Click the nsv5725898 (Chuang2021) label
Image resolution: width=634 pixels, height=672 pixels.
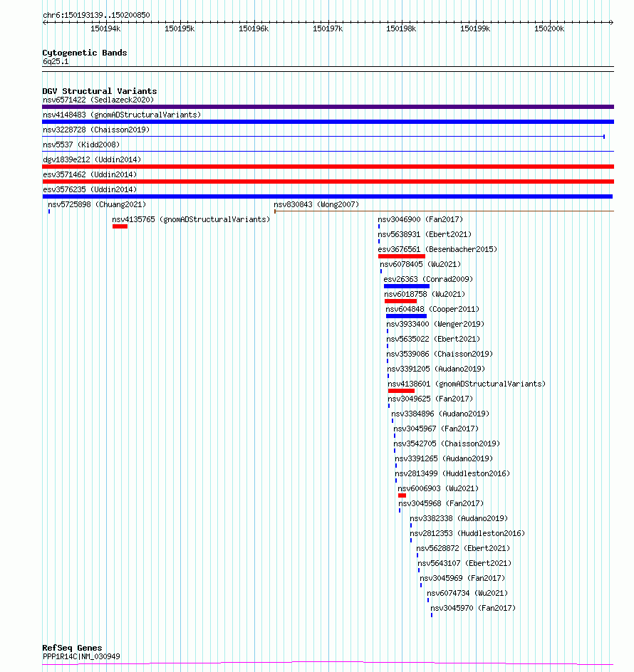coord(97,205)
